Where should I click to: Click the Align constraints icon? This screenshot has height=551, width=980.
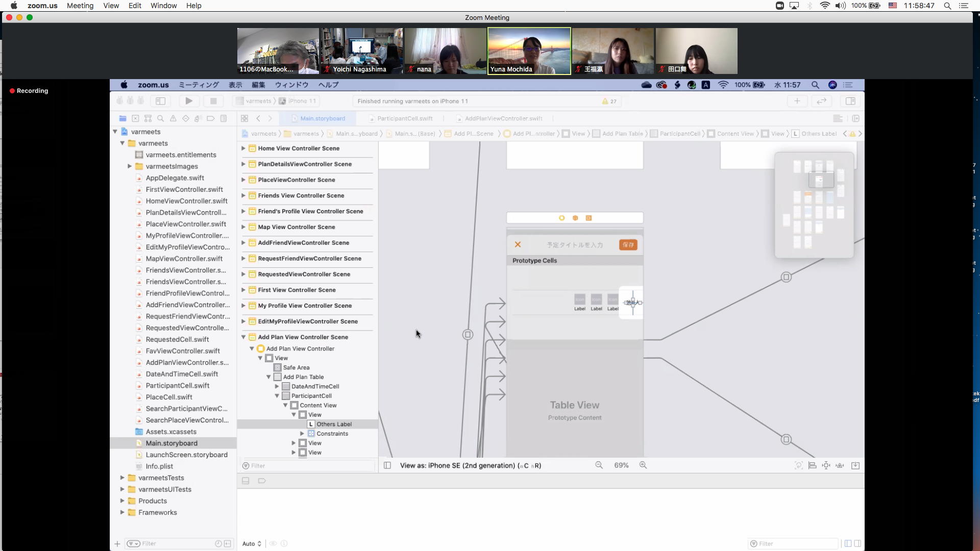pyautogui.click(x=812, y=465)
